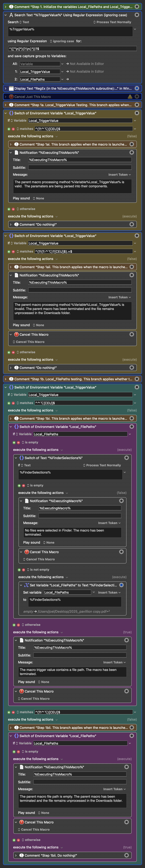Screen dimensions: 145x868
Task: Click gear on Step 1bii Do nothing comment
Action: (126, 855)
